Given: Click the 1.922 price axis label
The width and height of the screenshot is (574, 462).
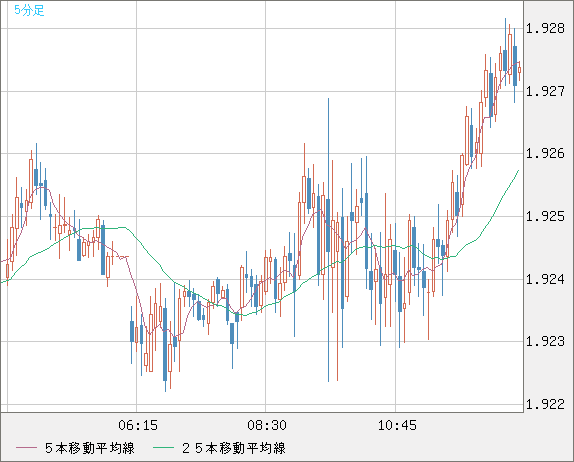Looking at the screenshot, I should point(545,405).
